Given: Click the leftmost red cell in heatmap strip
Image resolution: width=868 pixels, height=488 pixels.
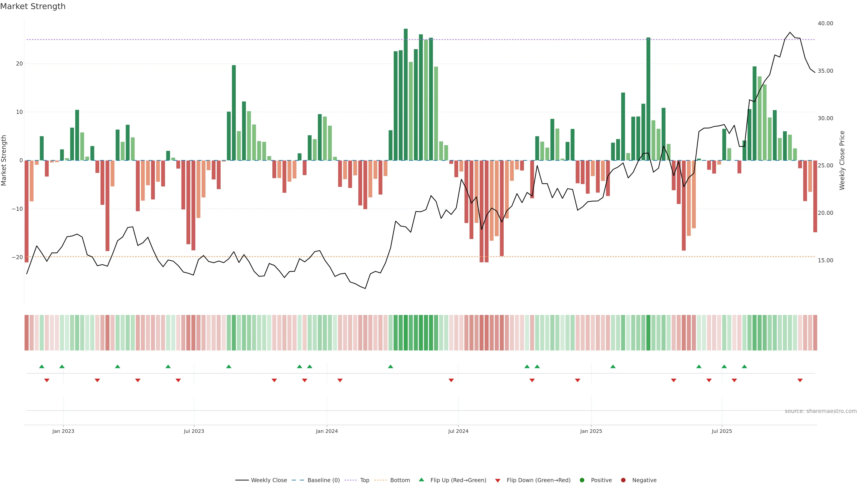Looking at the screenshot, I should [27, 333].
